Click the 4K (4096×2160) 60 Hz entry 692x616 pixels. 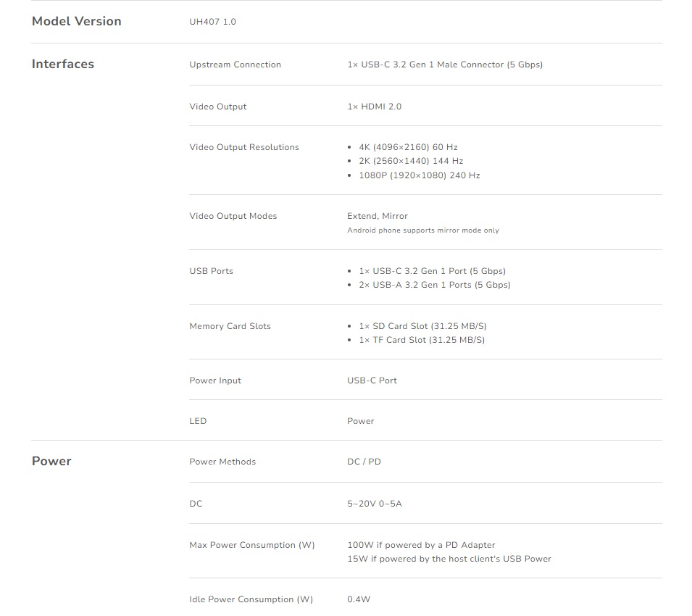tap(408, 147)
